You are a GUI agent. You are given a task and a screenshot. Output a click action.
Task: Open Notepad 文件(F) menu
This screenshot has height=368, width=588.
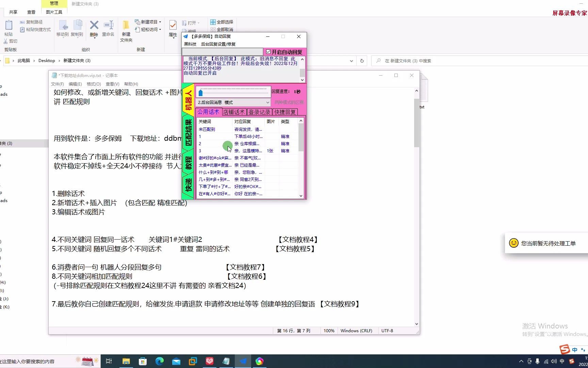[x=58, y=84]
